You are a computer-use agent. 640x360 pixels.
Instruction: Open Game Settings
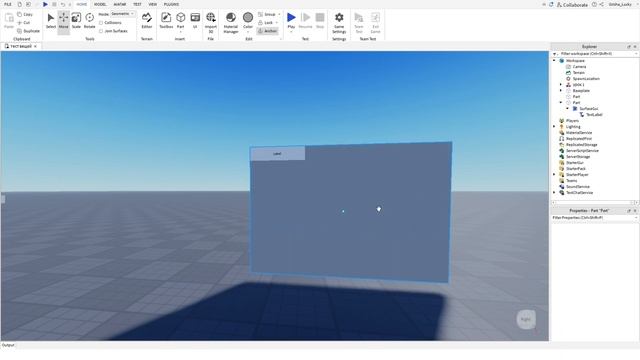coord(339,22)
